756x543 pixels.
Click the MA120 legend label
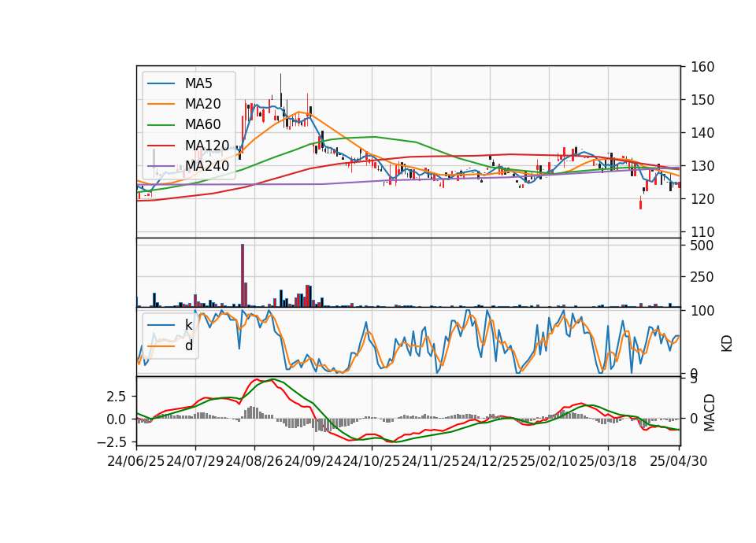click(207, 145)
